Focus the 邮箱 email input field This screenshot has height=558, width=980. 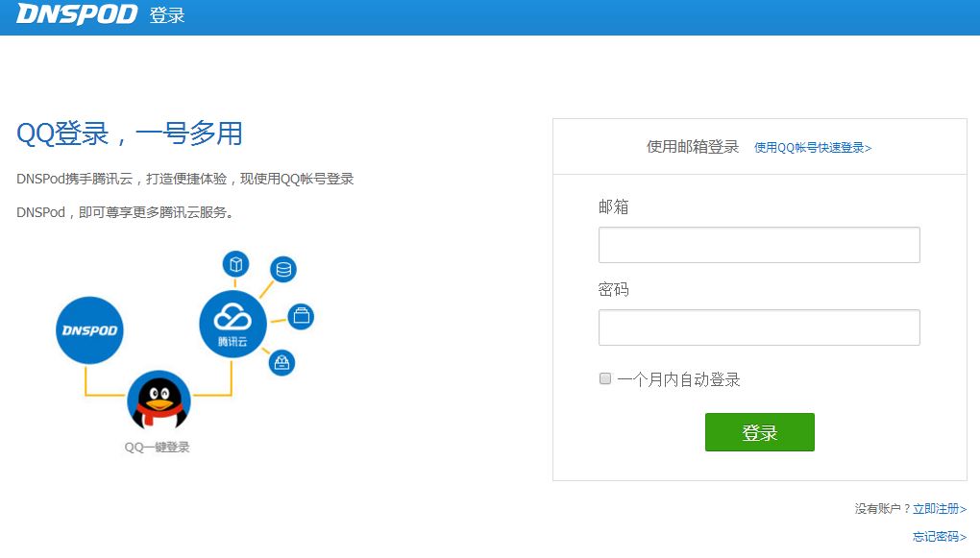pyautogui.click(x=759, y=245)
